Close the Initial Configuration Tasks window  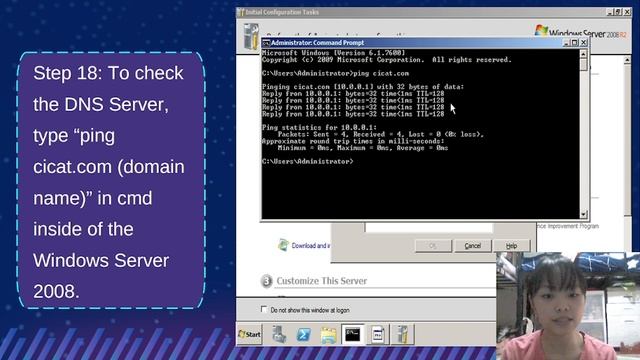coord(627,12)
